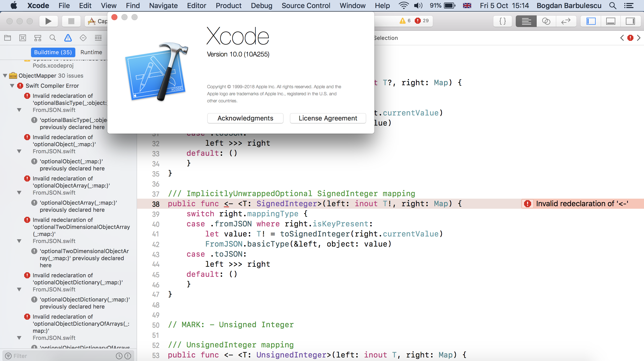Screen dimensions: 644x361
Task: Click the ObjectMapper briefcase icon
Action: [13, 76]
